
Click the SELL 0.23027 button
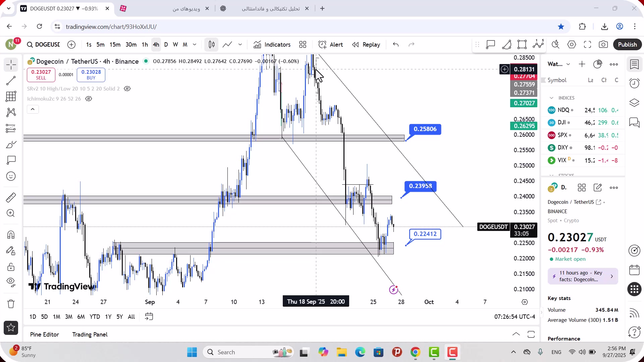click(x=41, y=75)
